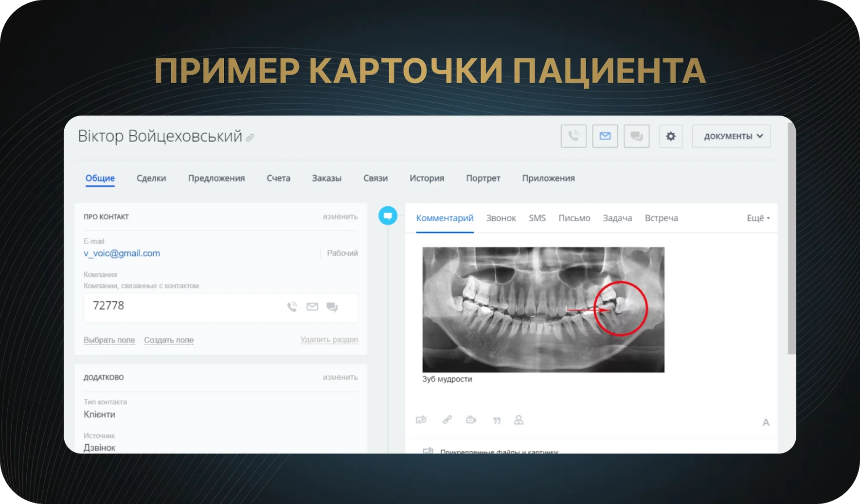The width and height of the screenshot is (860, 504).
Task: Expand the Ещё dropdown
Action: coord(758,218)
